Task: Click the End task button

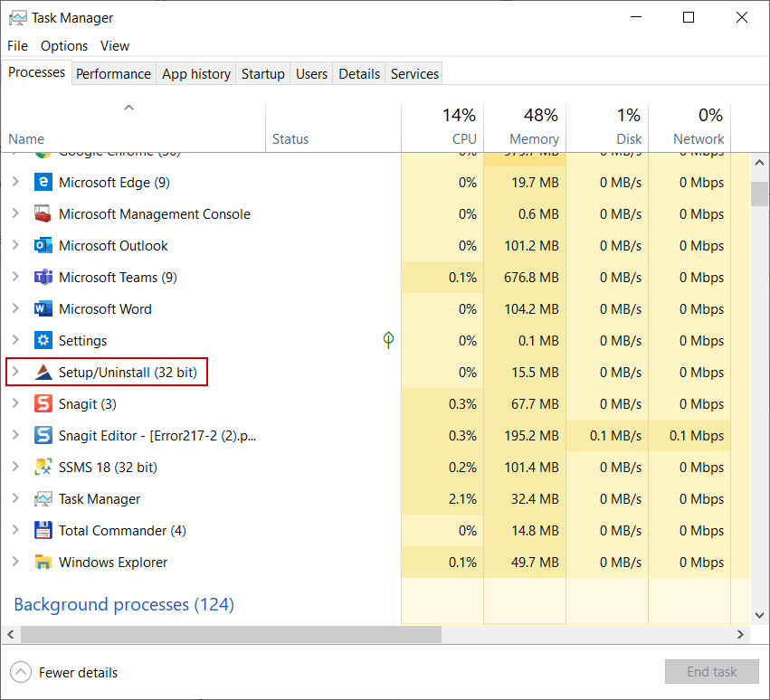Action: [711, 672]
